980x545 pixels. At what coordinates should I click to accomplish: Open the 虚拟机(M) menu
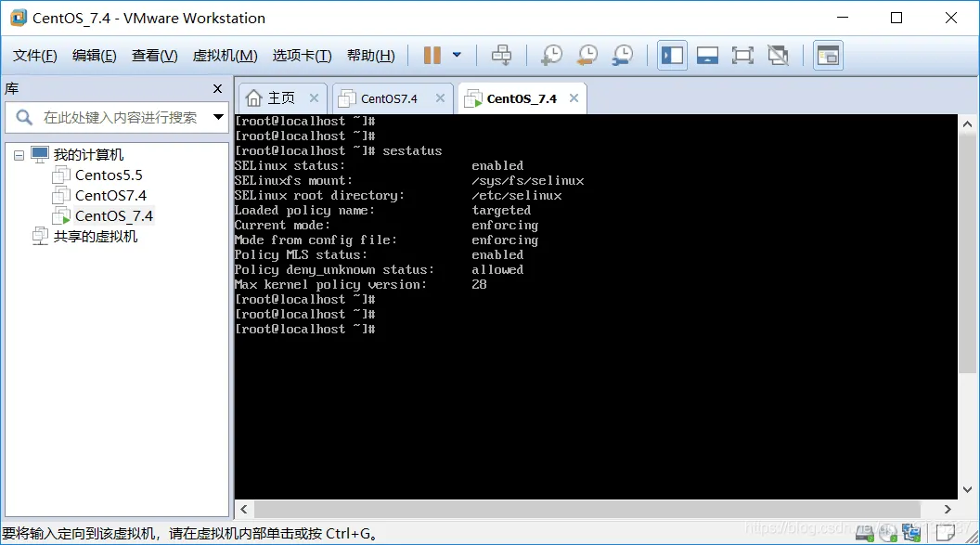click(x=224, y=55)
